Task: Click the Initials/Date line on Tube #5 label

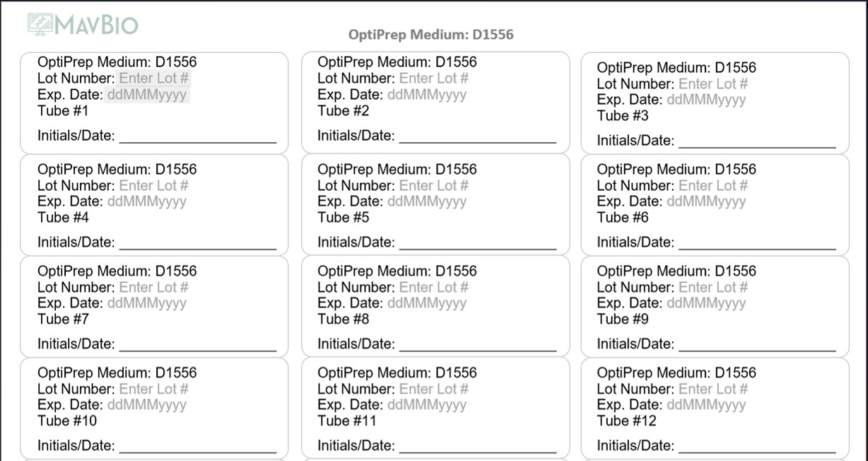Action: 477,243
